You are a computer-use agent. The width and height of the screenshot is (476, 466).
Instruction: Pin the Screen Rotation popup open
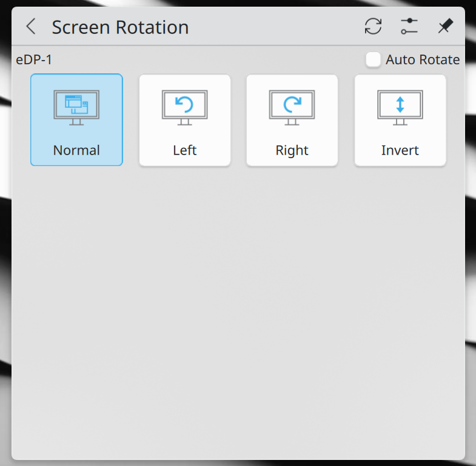(445, 27)
